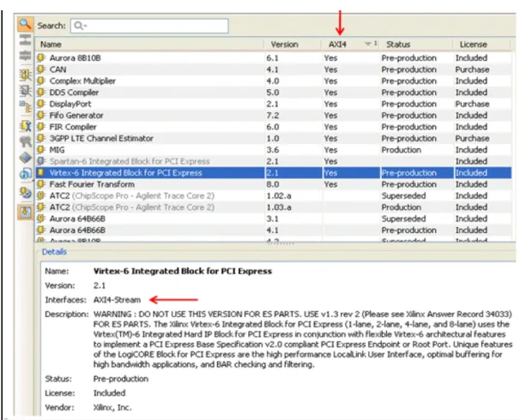
Task: Click the magnifier Search toggle icon in sidebar
Action: (x=25, y=25)
